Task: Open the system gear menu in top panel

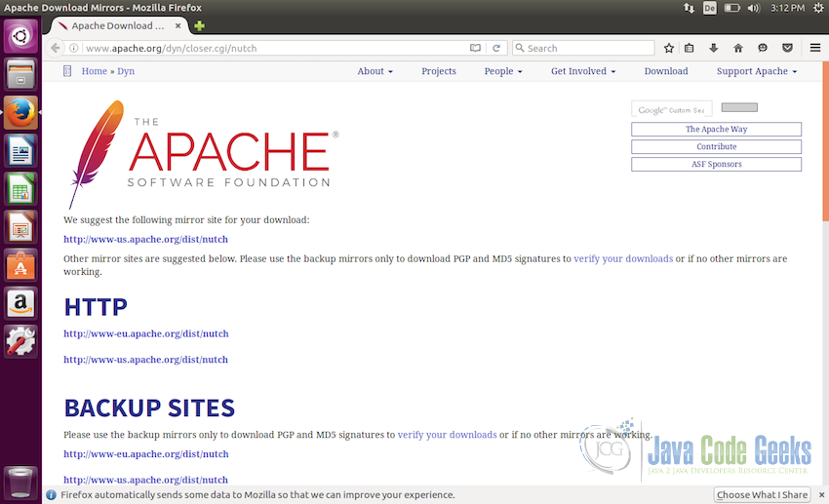Action: 818,8
